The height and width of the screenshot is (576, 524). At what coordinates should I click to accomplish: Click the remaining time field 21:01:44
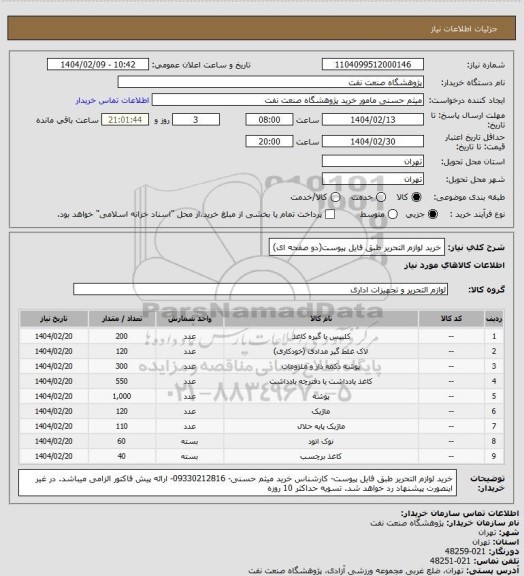125,120
